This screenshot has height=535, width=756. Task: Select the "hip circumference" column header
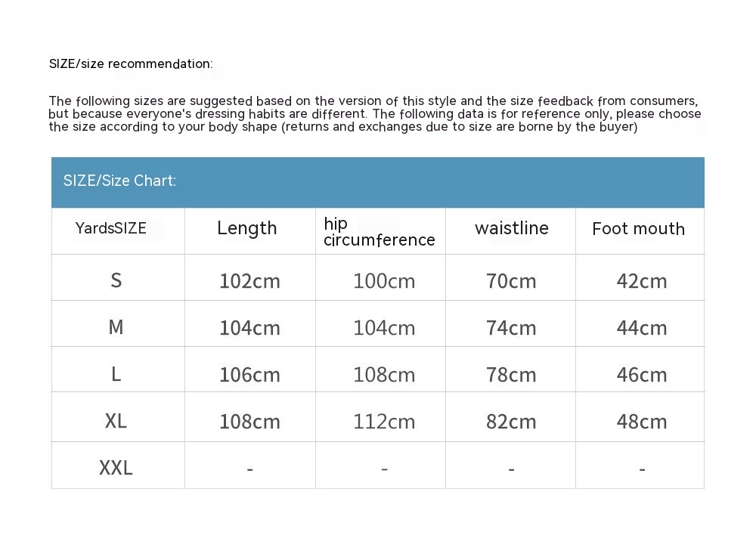(x=379, y=232)
